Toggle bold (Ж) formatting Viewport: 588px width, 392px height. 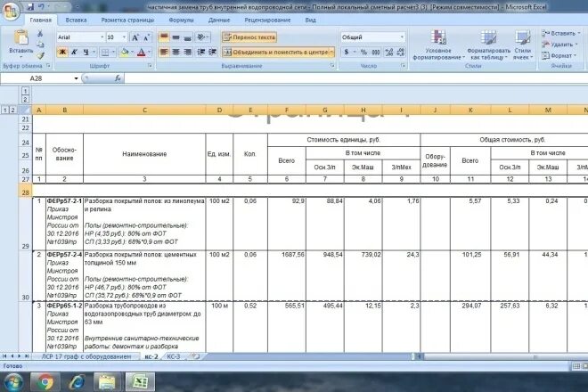point(62,53)
